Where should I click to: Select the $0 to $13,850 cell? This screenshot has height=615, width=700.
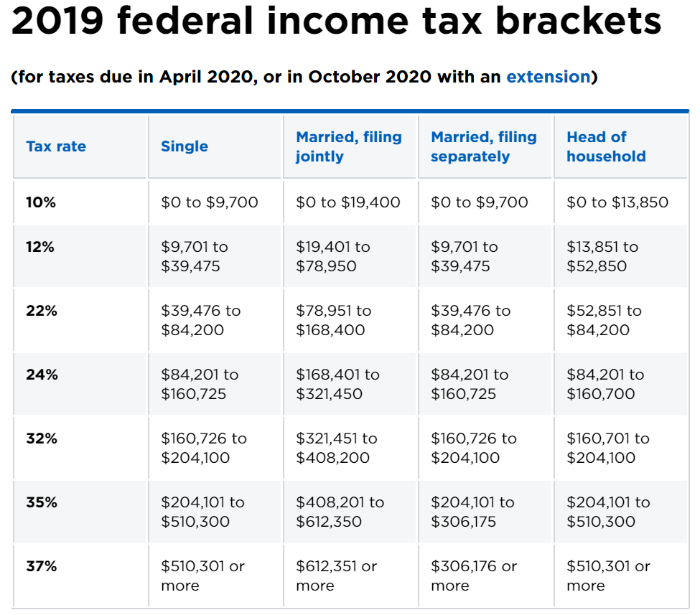[x=617, y=202]
